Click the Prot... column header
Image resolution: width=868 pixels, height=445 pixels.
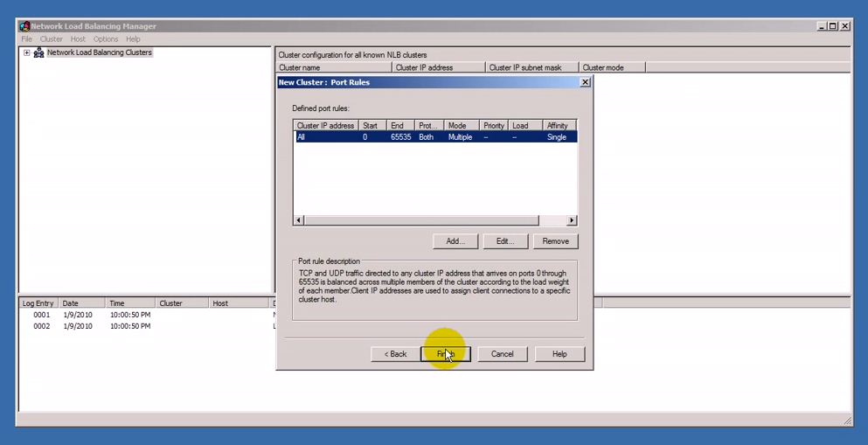[429, 126]
